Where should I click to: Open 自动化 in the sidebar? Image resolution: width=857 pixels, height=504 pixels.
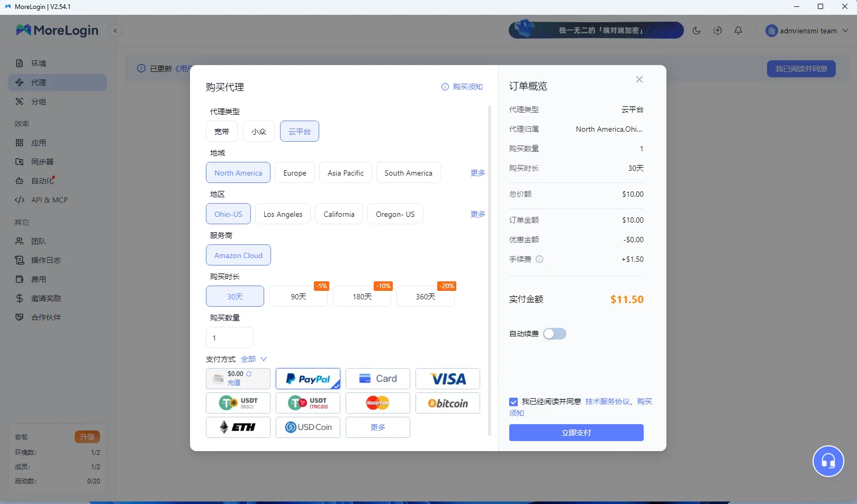[x=57, y=181]
